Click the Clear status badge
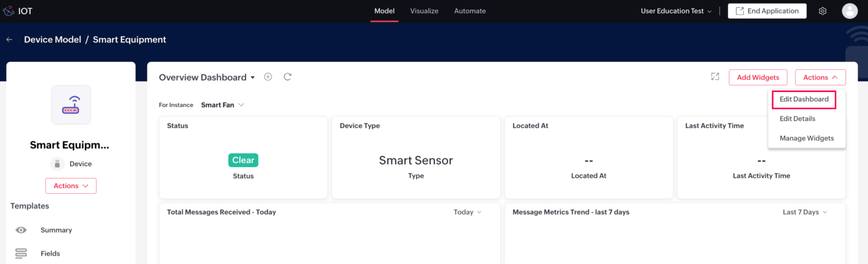868x264 pixels. pos(243,160)
